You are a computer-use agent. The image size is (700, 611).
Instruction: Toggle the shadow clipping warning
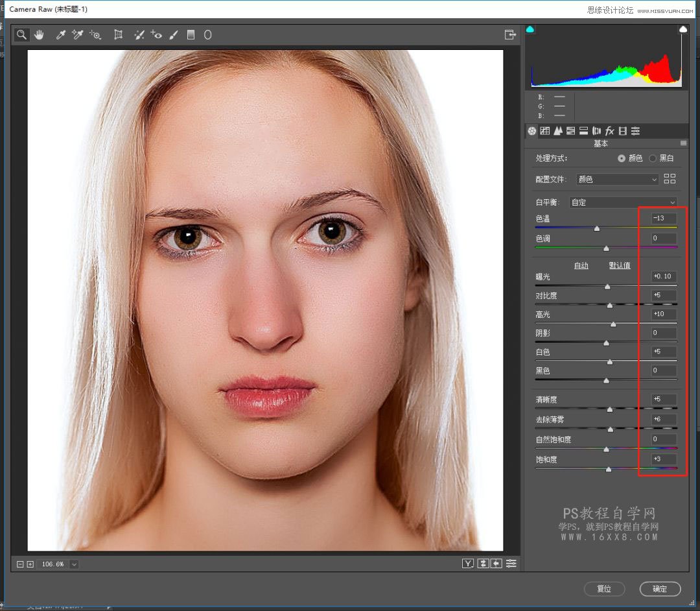[530, 29]
